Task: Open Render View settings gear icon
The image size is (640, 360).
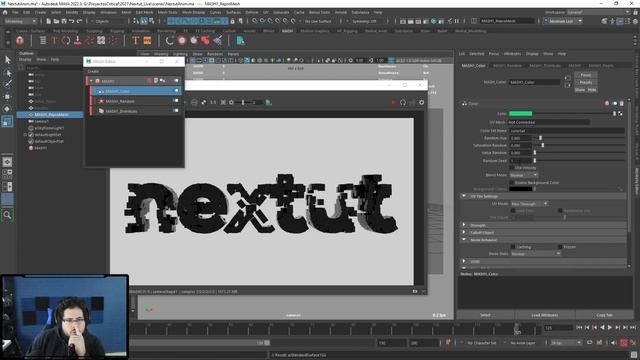Action: 421,102
